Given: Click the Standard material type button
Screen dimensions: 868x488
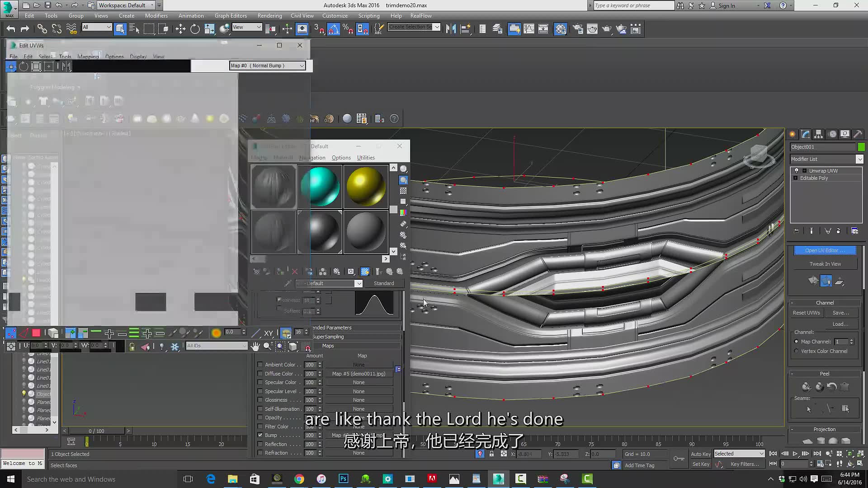Looking at the screenshot, I should tap(383, 283).
